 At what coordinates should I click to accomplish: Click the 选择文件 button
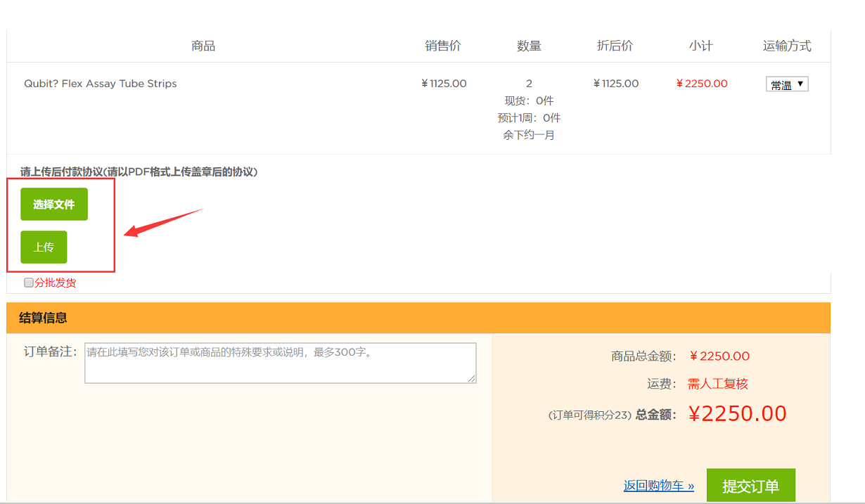[x=54, y=205]
